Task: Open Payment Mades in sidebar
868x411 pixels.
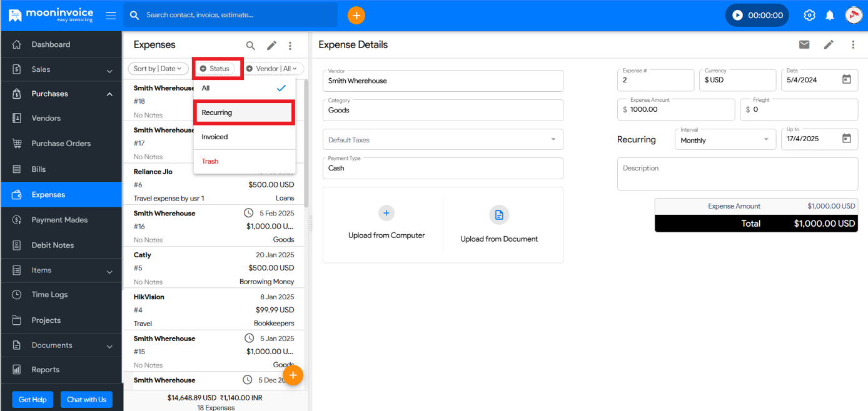Action: pos(61,220)
